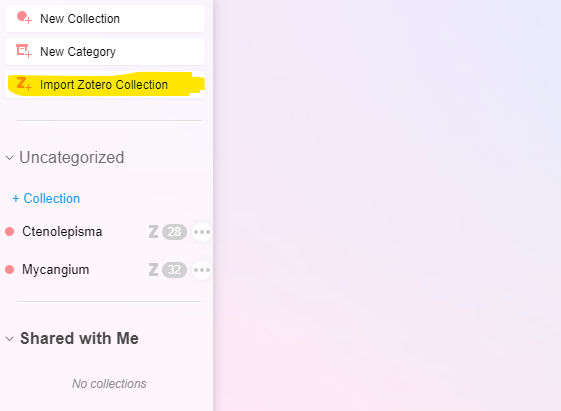Click the blue + Collection link
Image resolution: width=561 pixels, height=411 pixels.
[46, 199]
